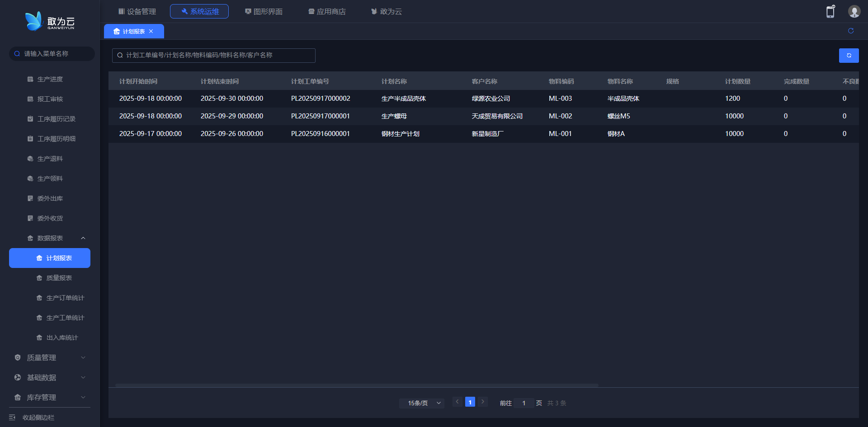Open 质量报表 in the sidebar
The width and height of the screenshot is (868, 427).
(59, 278)
